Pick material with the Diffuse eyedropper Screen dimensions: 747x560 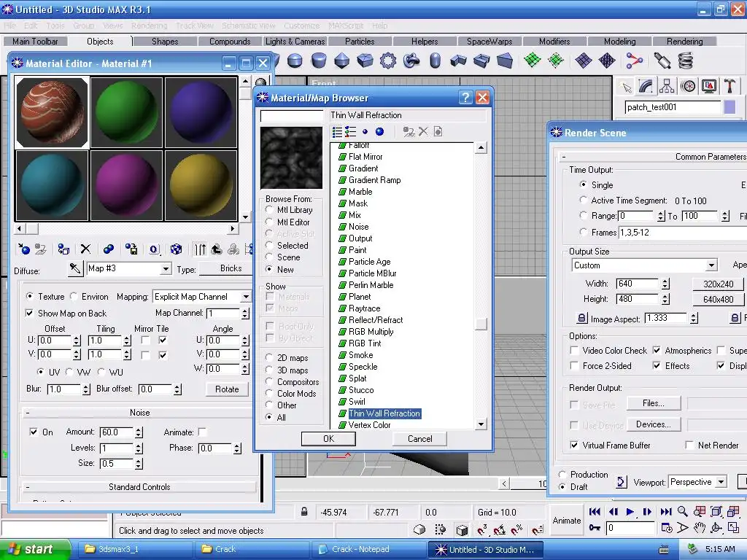75,268
